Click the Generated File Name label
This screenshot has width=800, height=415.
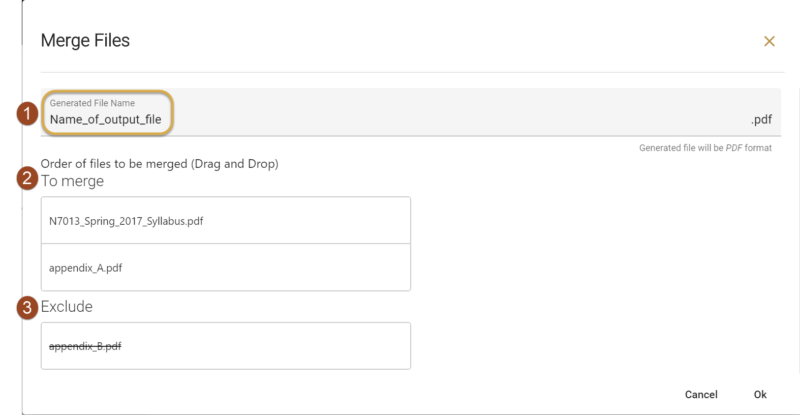pyautogui.click(x=92, y=103)
